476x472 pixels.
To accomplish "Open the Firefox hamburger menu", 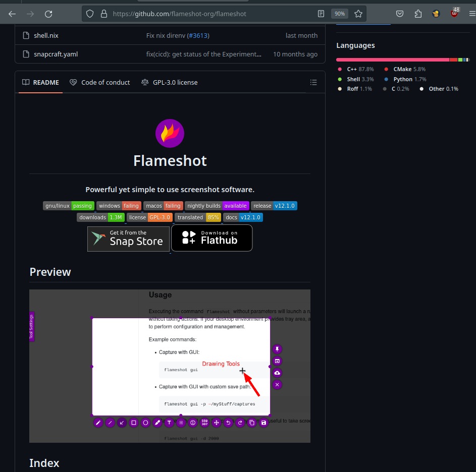I will [x=472, y=14].
